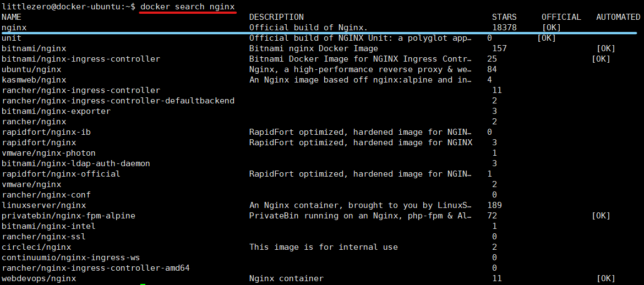
Task: Click the "Nginx container" description
Action: [286, 278]
